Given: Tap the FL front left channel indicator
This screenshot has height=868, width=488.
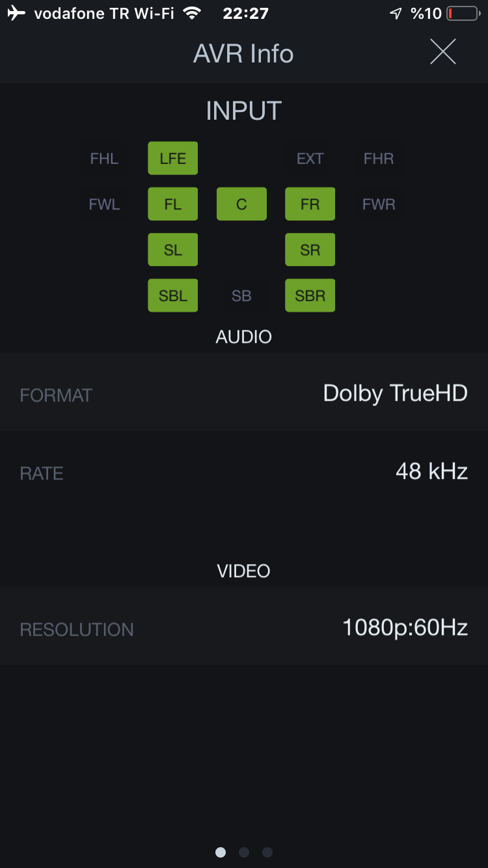Looking at the screenshot, I should pos(173,204).
